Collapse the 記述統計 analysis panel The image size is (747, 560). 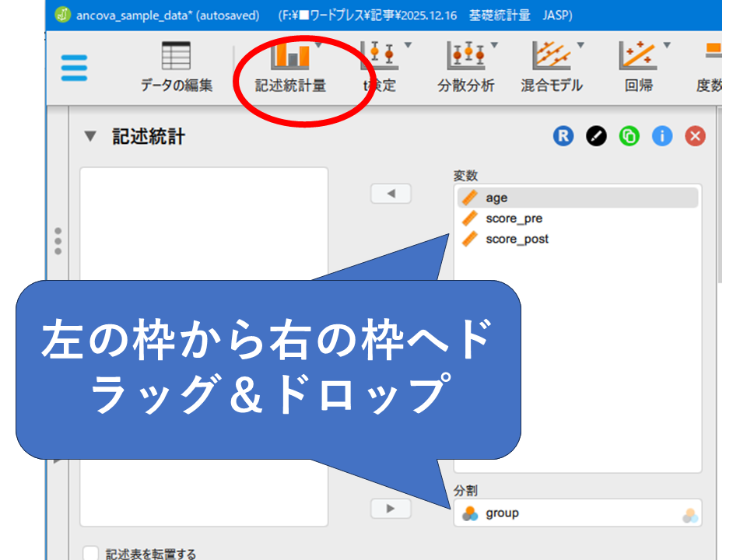coord(91,137)
